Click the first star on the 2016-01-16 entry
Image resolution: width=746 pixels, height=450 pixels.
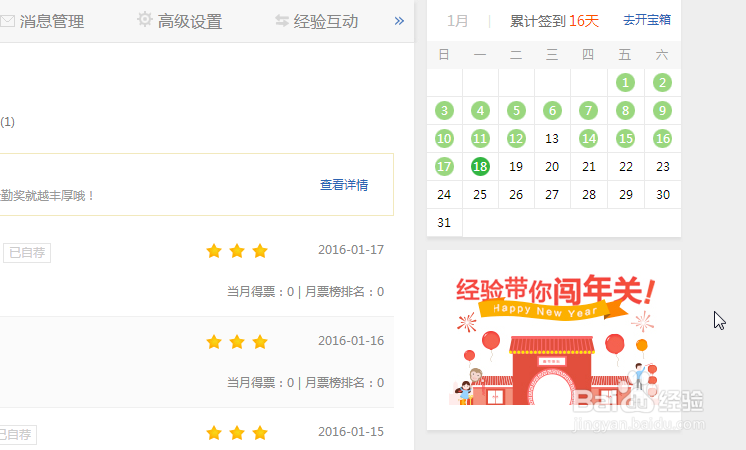point(214,342)
